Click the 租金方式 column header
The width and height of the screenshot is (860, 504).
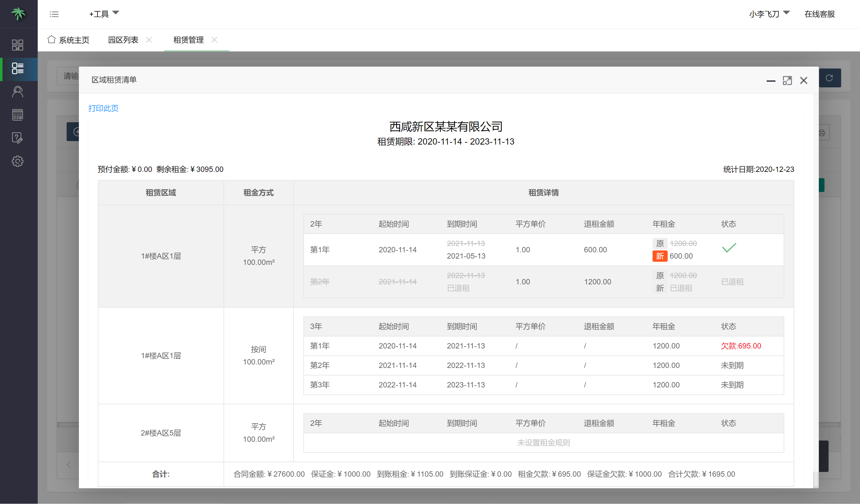click(258, 192)
